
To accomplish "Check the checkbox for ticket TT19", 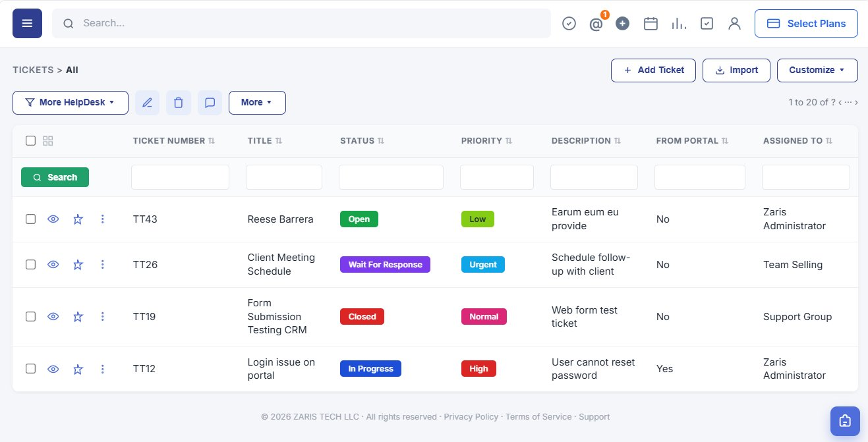I will (x=30, y=317).
